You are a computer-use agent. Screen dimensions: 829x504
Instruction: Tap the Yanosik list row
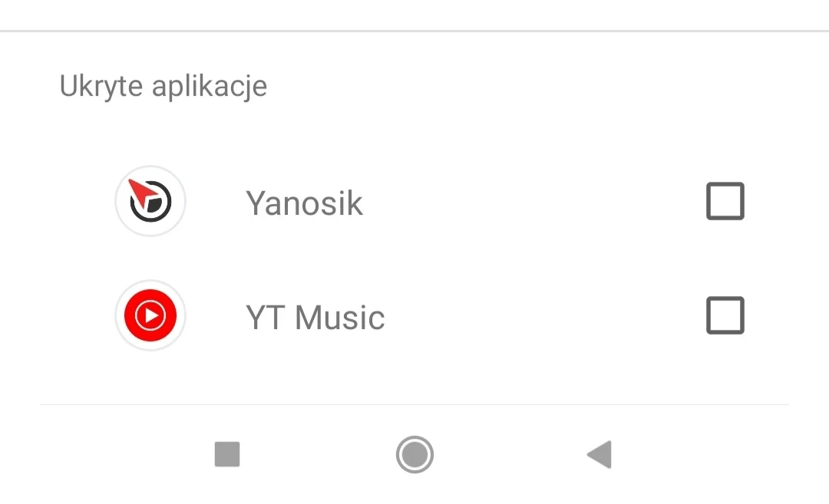(x=414, y=201)
